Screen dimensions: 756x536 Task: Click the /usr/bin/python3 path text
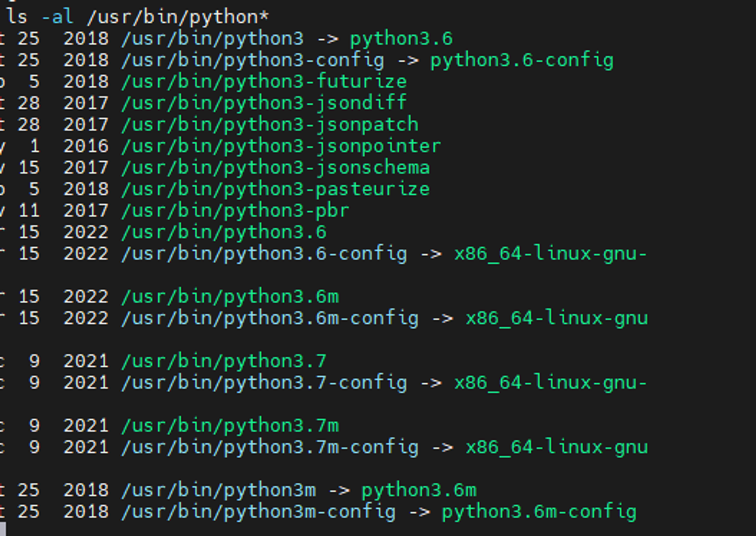point(212,39)
